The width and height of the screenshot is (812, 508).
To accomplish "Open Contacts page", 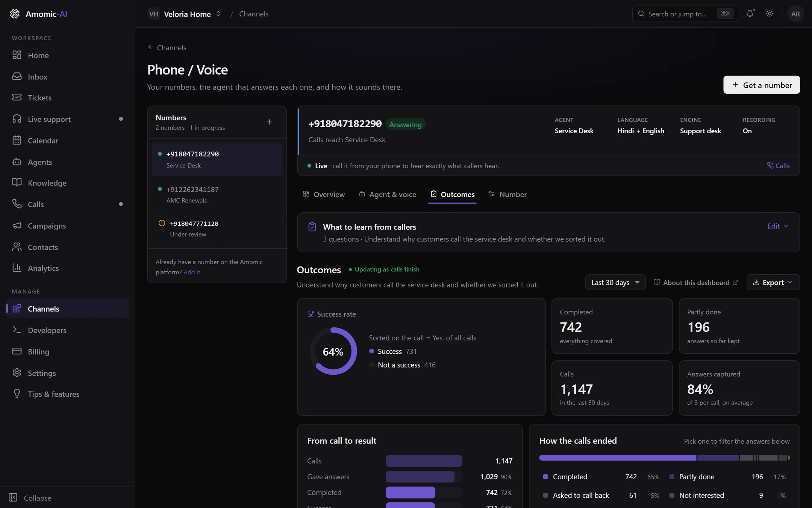I will click(x=68, y=247).
